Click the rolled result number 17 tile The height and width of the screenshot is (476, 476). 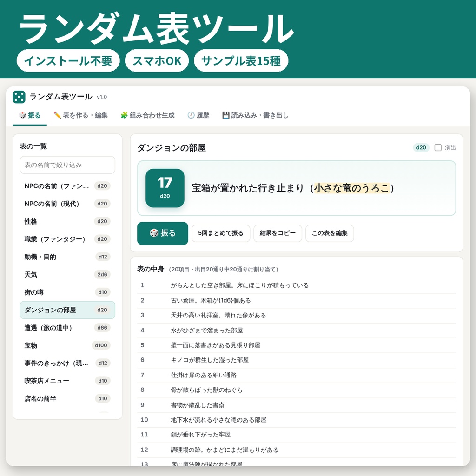(x=165, y=188)
